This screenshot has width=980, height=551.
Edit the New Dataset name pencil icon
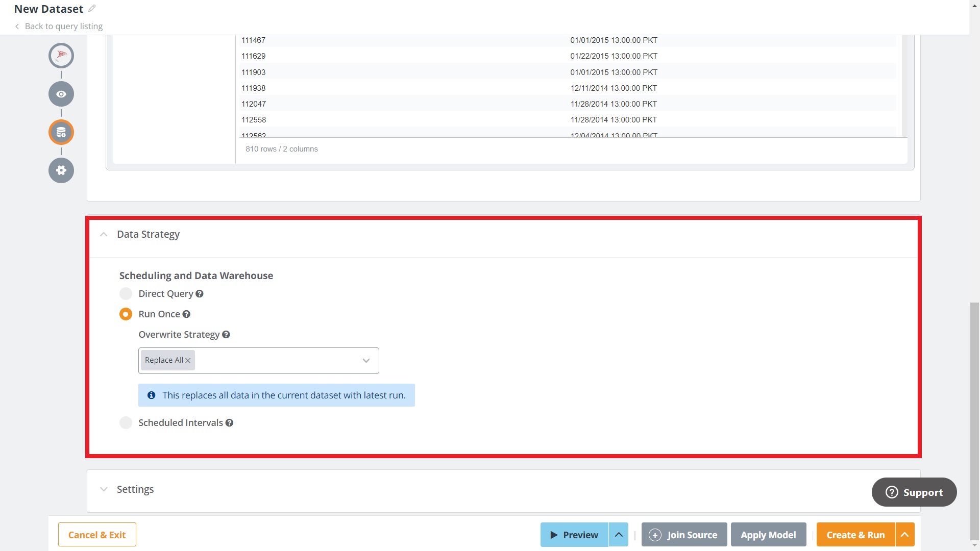coord(92,9)
